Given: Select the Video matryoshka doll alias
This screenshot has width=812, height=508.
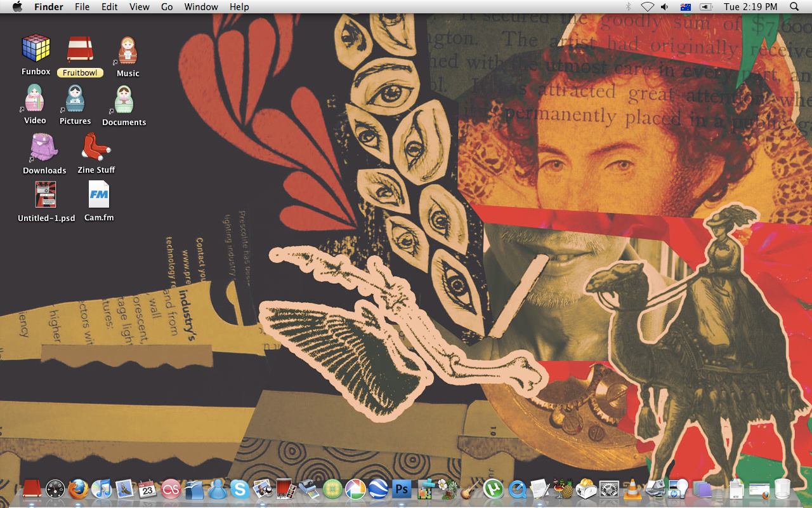Looking at the screenshot, I should click(x=35, y=98).
